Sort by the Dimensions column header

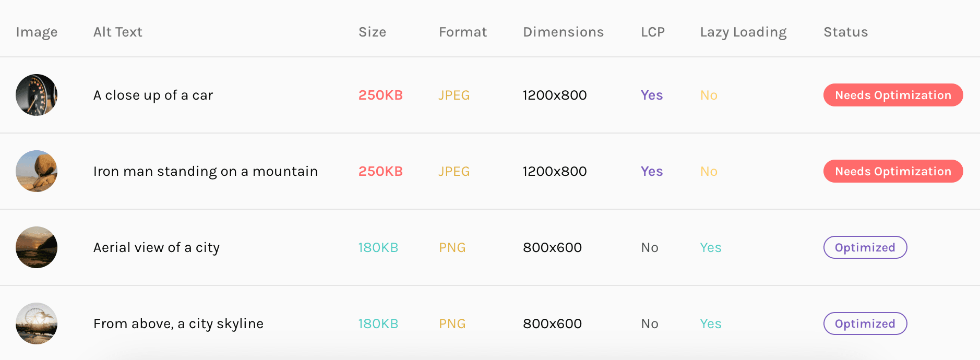point(563,32)
